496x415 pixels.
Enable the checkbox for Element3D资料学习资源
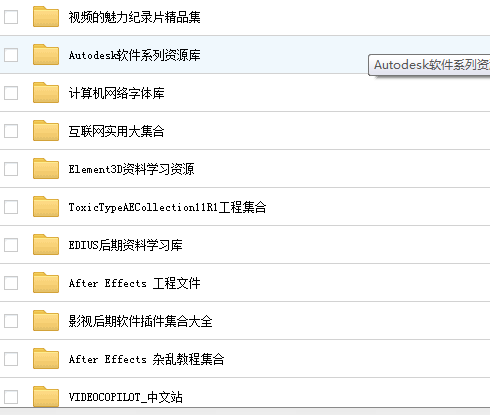coord(11,169)
